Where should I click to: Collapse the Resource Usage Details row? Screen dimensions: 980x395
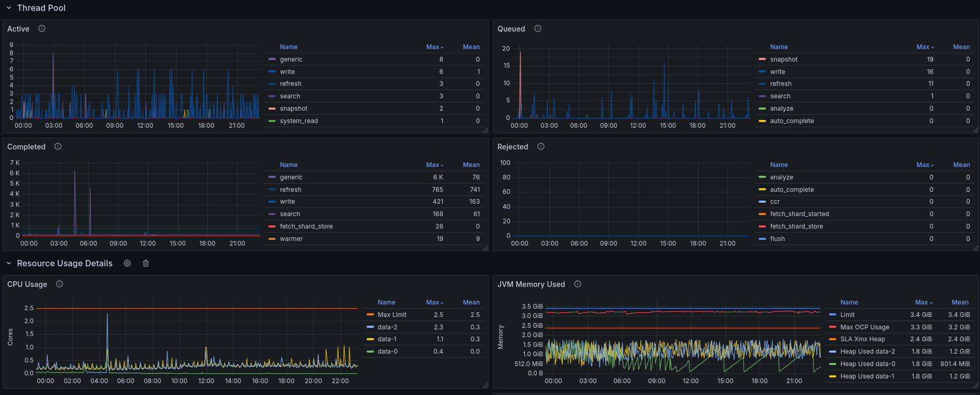[x=9, y=263]
